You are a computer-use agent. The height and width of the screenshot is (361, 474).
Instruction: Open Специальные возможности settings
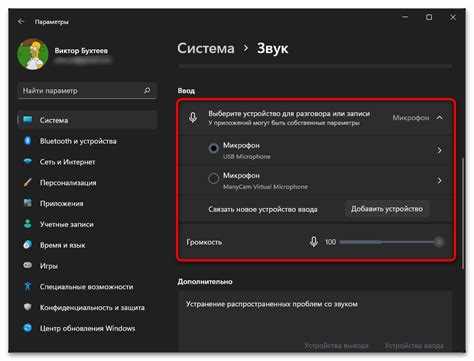pos(87,287)
